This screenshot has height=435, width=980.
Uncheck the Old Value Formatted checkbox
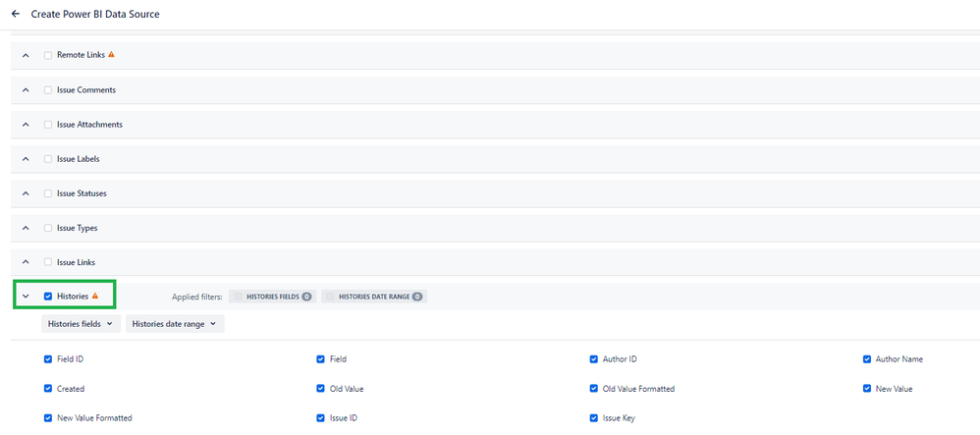point(594,388)
